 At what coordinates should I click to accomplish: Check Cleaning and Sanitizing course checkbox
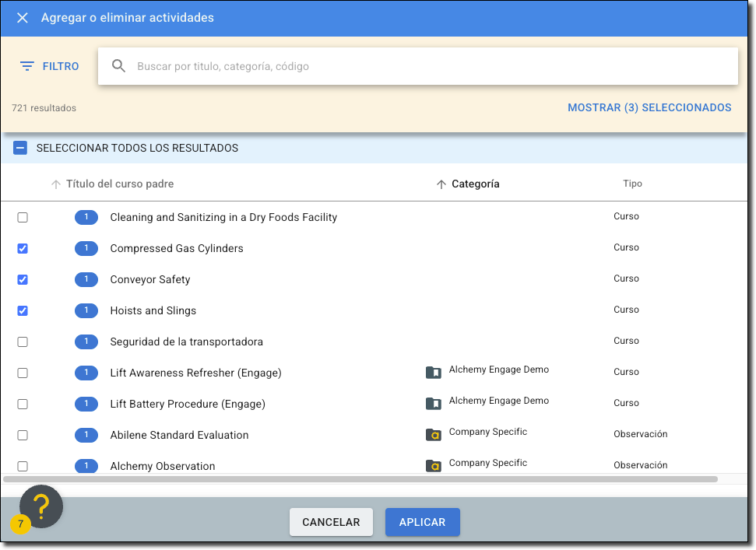[23, 217]
